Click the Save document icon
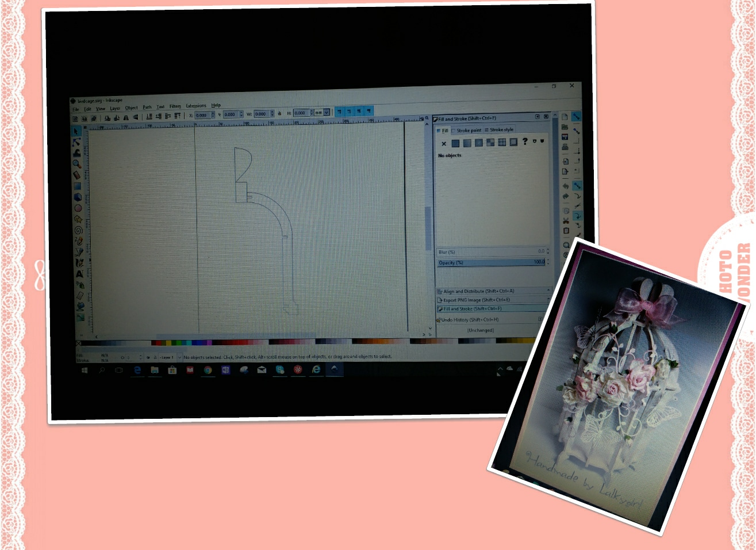756x550 pixels. click(565, 137)
